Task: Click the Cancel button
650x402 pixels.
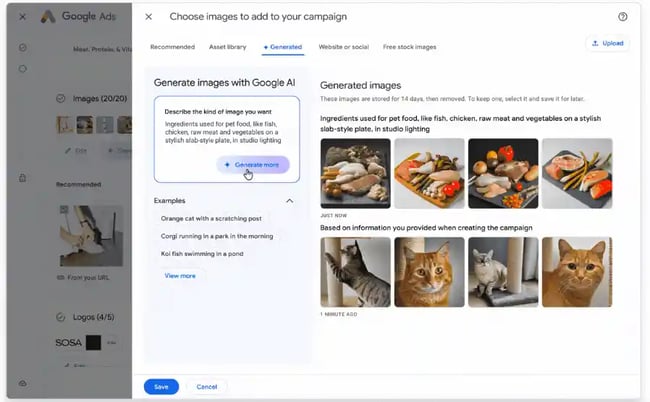Action: point(207,386)
